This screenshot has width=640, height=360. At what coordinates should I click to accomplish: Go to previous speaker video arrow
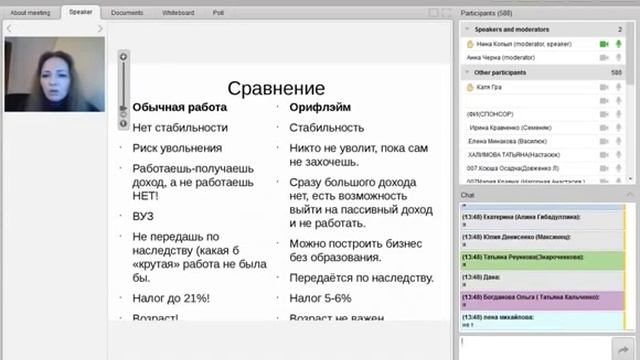click(9, 28)
